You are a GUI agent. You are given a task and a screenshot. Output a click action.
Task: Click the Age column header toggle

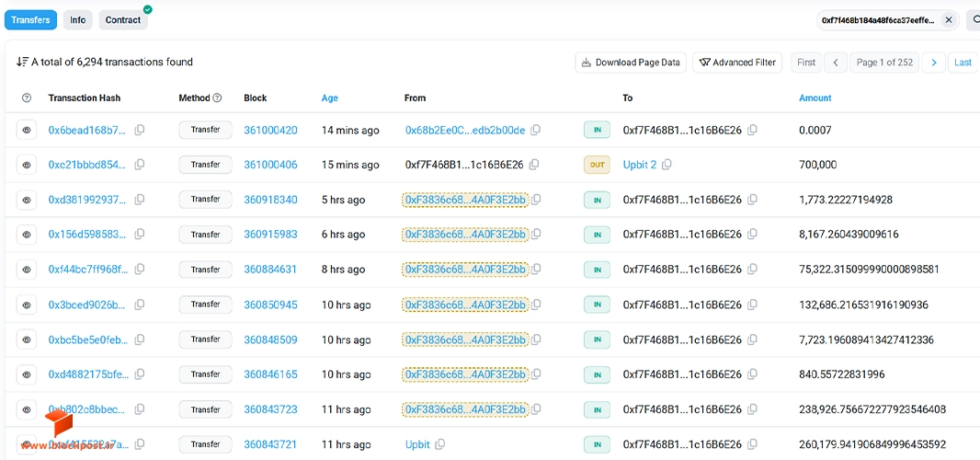pyautogui.click(x=329, y=98)
